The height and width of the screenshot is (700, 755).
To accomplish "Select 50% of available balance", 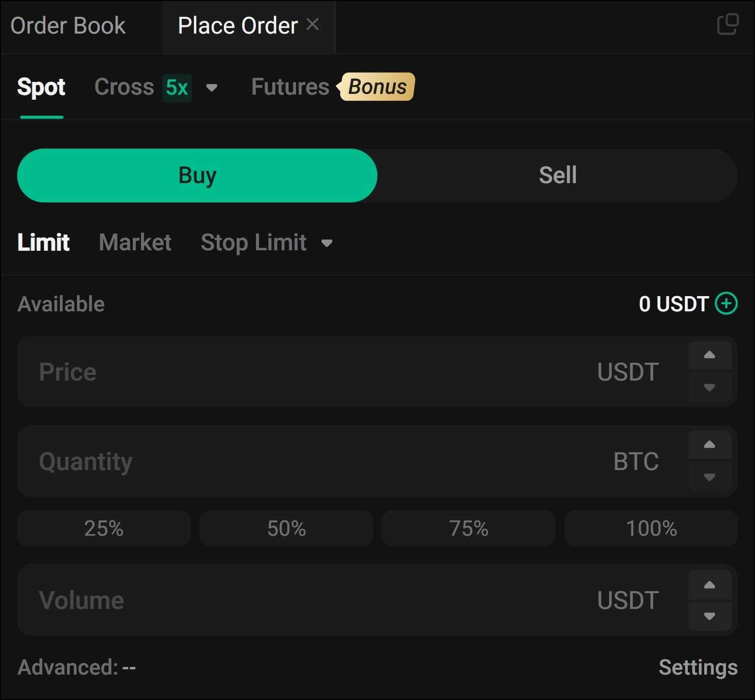I will (286, 528).
